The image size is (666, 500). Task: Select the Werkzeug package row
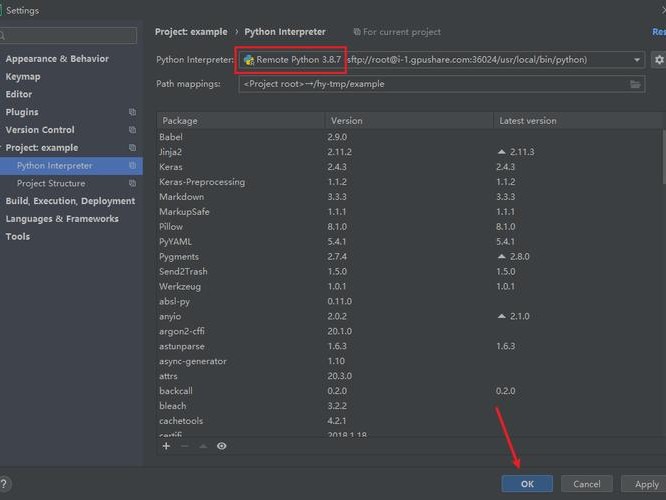pyautogui.click(x=409, y=286)
